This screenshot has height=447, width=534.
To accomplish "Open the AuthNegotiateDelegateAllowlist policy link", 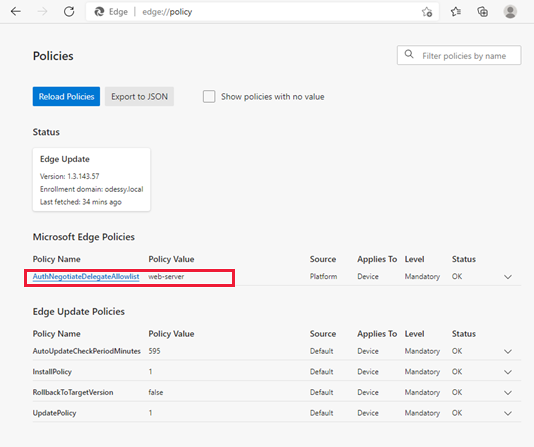I will point(86,276).
